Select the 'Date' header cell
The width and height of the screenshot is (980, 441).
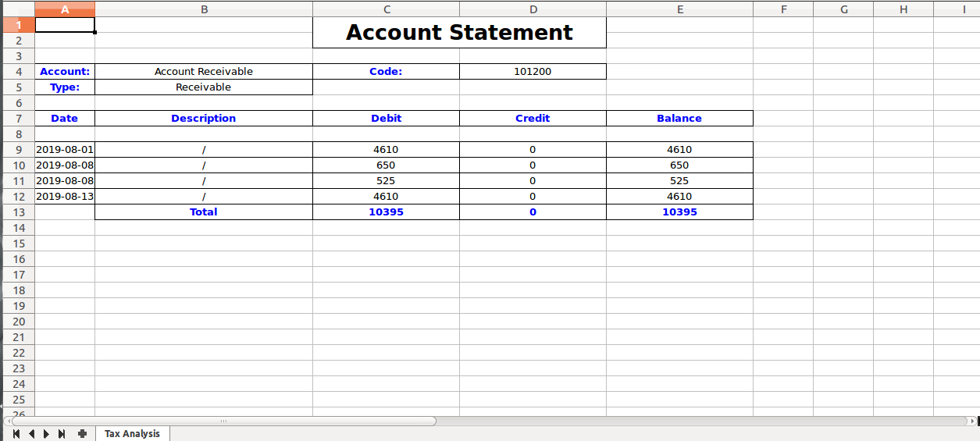click(65, 119)
